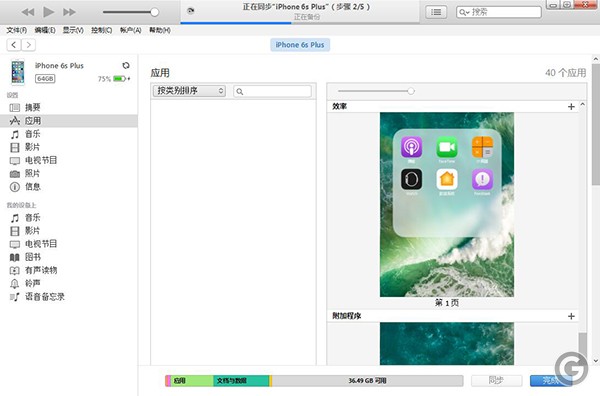The width and height of the screenshot is (600, 396).
Task: Click the 完成 done button
Action: (x=551, y=380)
